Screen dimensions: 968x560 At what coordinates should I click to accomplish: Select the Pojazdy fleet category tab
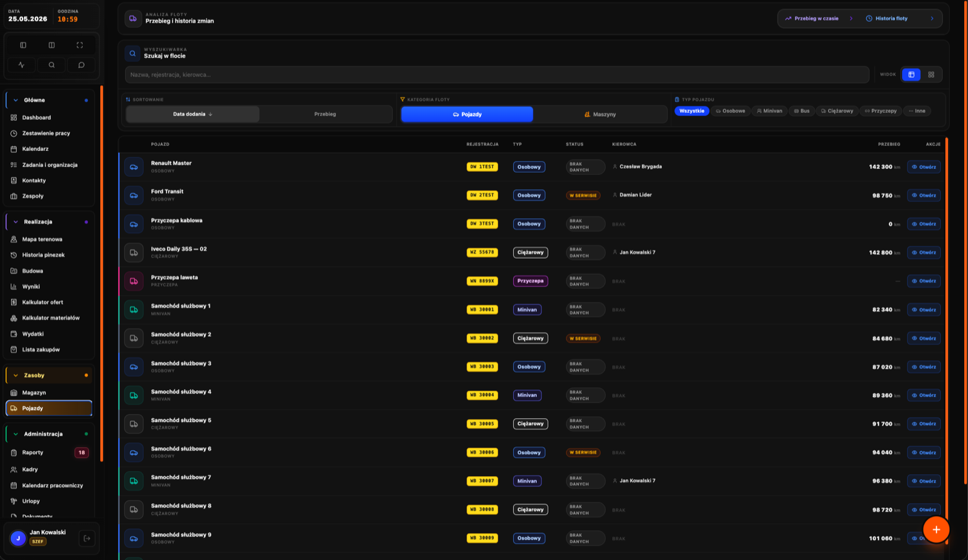(x=467, y=114)
